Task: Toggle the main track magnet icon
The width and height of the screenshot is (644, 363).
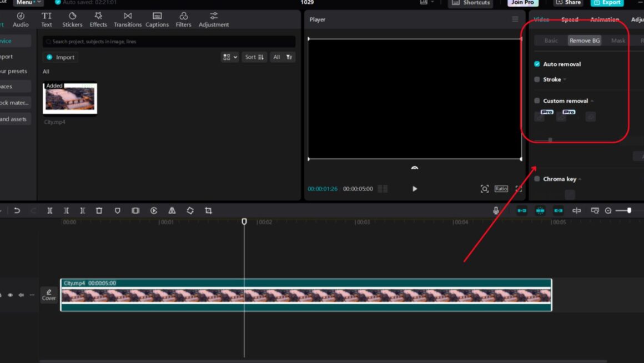Action: click(522, 211)
